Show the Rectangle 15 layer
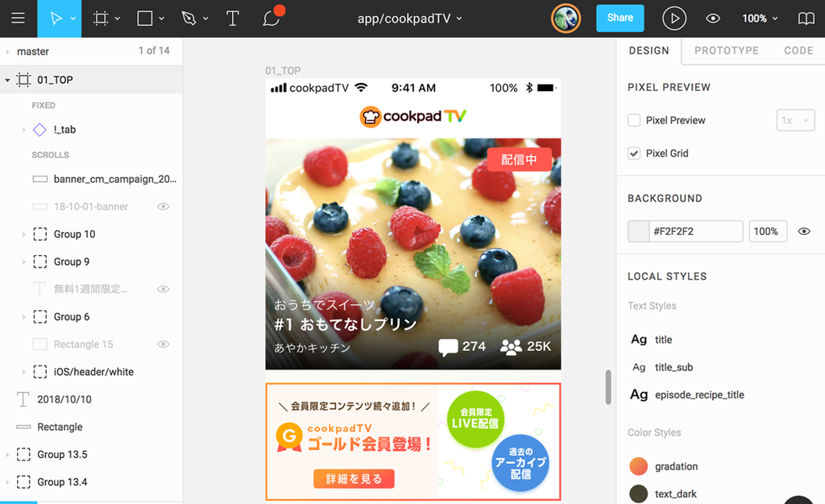 [163, 345]
